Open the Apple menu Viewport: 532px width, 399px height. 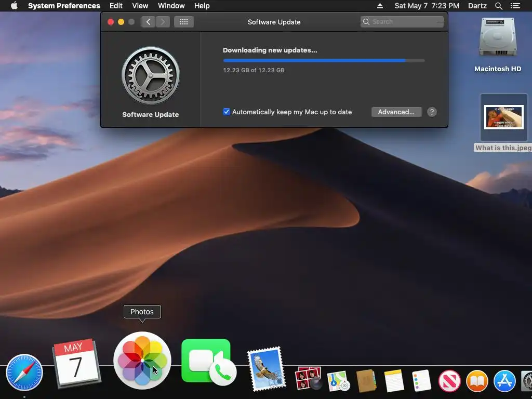(14, 6)
